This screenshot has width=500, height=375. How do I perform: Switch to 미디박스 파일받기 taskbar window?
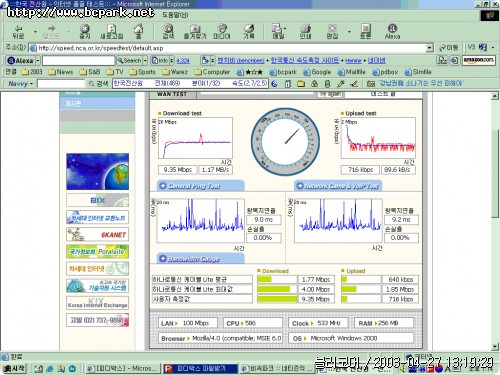click(201, 368)
